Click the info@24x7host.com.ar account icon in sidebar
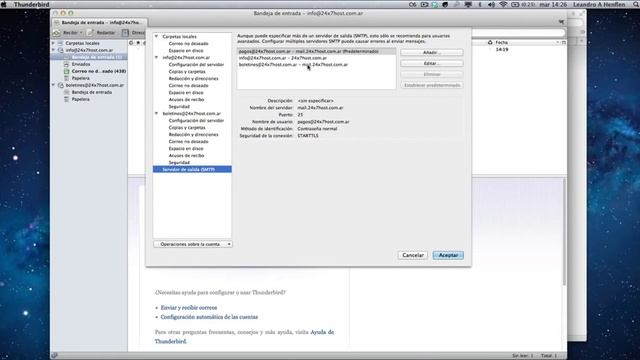This screenshot has width=640, height=360. 60,50
